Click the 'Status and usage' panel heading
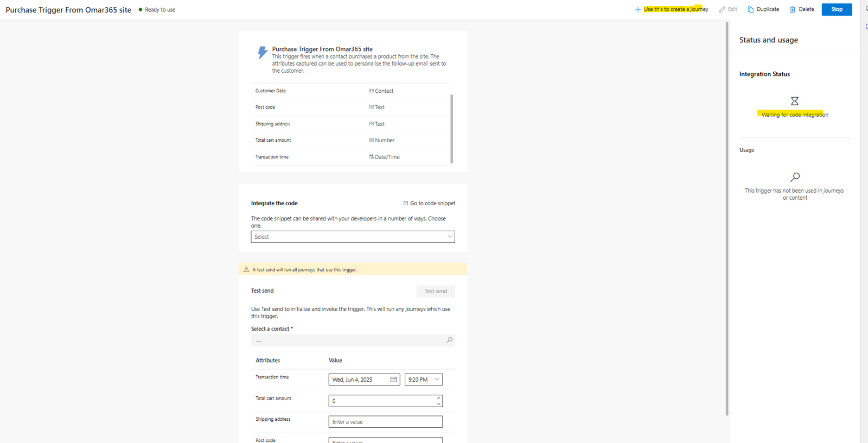 [x=768, y=40]
